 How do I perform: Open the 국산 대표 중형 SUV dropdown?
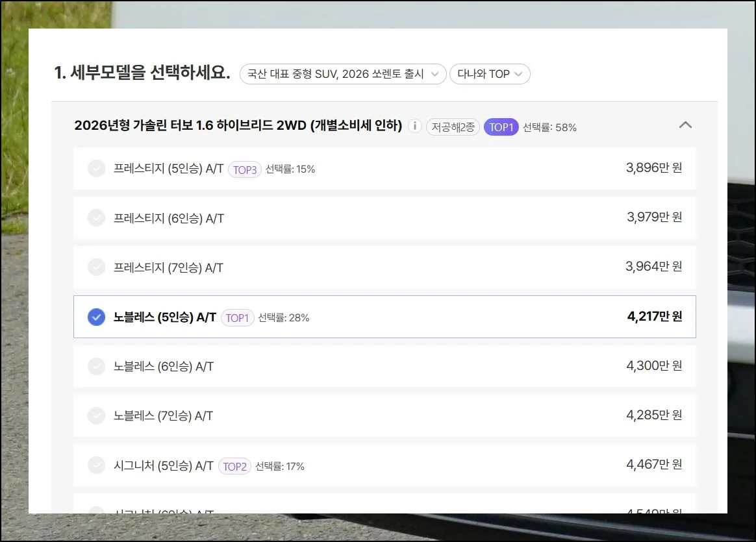click(x=343, y=74)
